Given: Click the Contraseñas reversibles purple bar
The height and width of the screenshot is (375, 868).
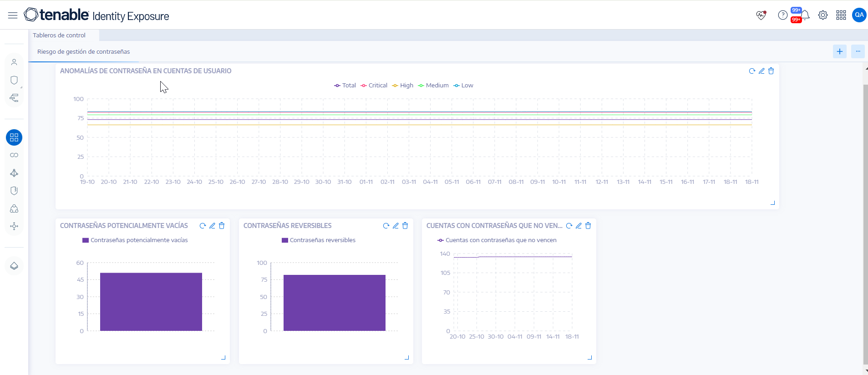Looking at the screenshot, I should [335, 303].
